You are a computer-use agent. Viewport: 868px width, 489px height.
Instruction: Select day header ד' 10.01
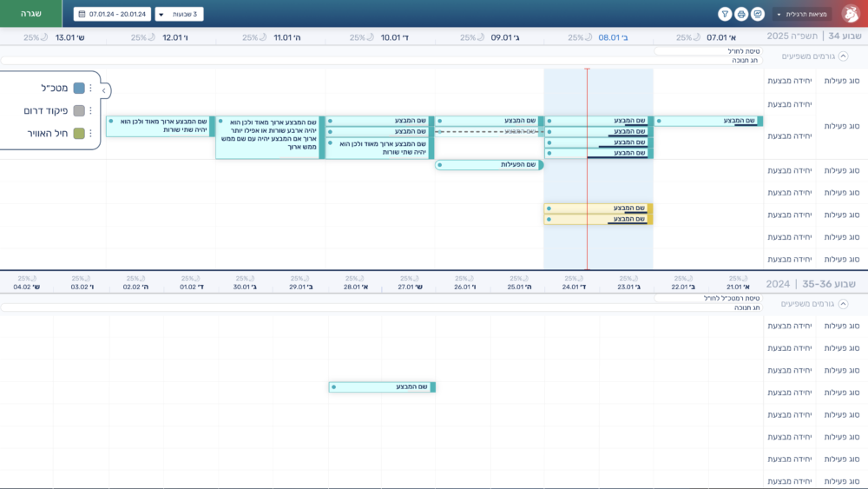coord(395,37)
